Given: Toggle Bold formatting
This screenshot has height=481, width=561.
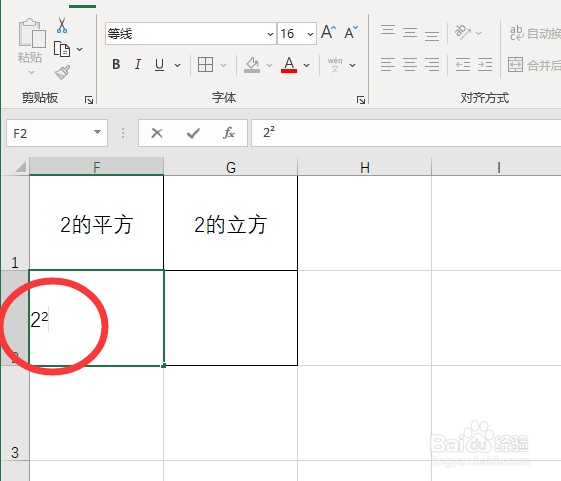Looking at the screenshot, I should tap(116, 64).
